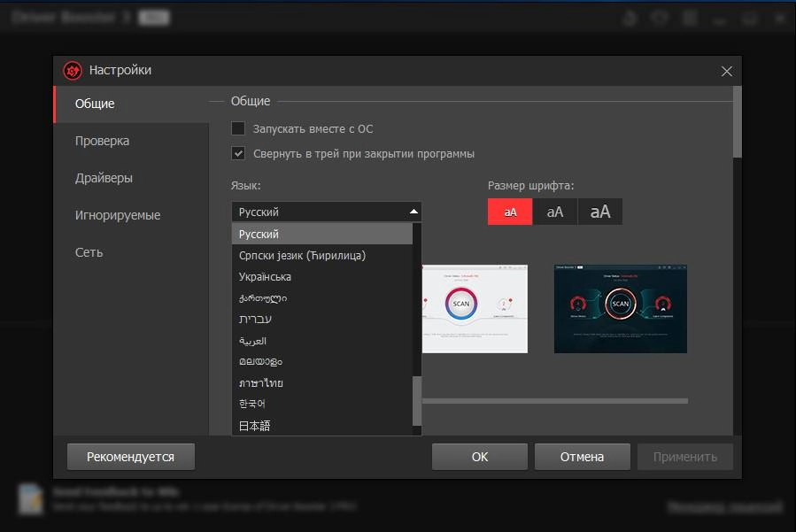Choose the dark skin preview thumbnail
Viewport: 796px width, 532px height.
point(621,309)
